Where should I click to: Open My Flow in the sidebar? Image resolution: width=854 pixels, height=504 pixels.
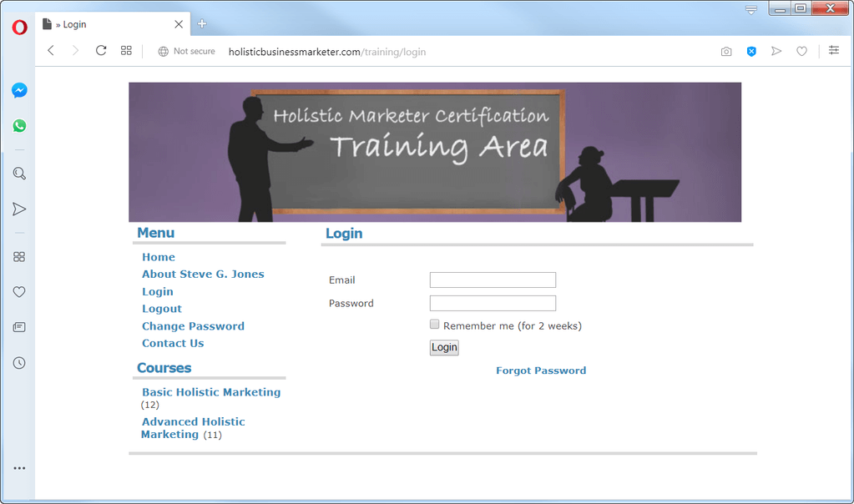(x=19, y=209)
